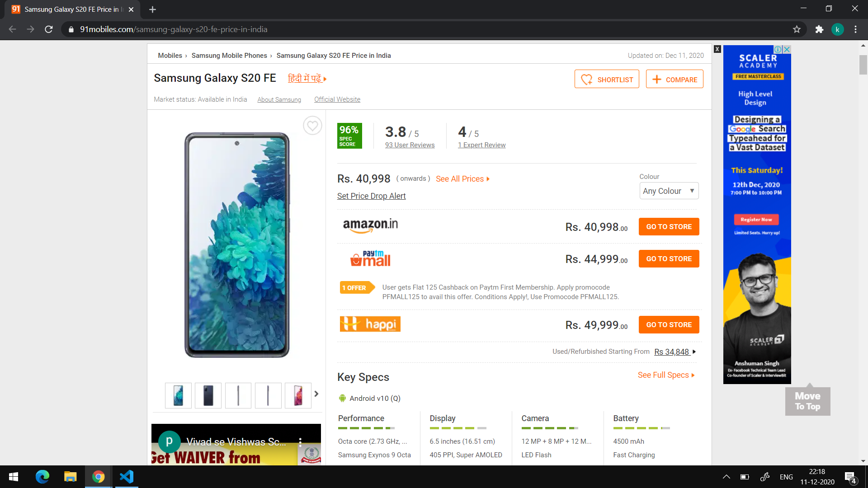Open Microsoft Edge from the taskbar
This screenshot has width=868, height=488.
(42, 477)
